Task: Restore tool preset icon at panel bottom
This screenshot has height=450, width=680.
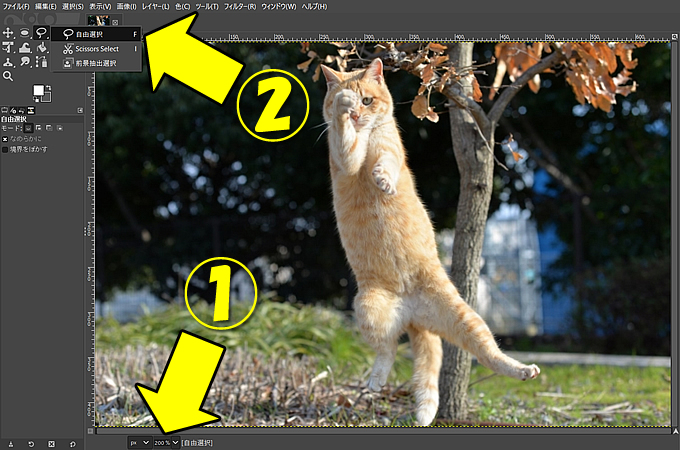Action: tap(31, 444)
